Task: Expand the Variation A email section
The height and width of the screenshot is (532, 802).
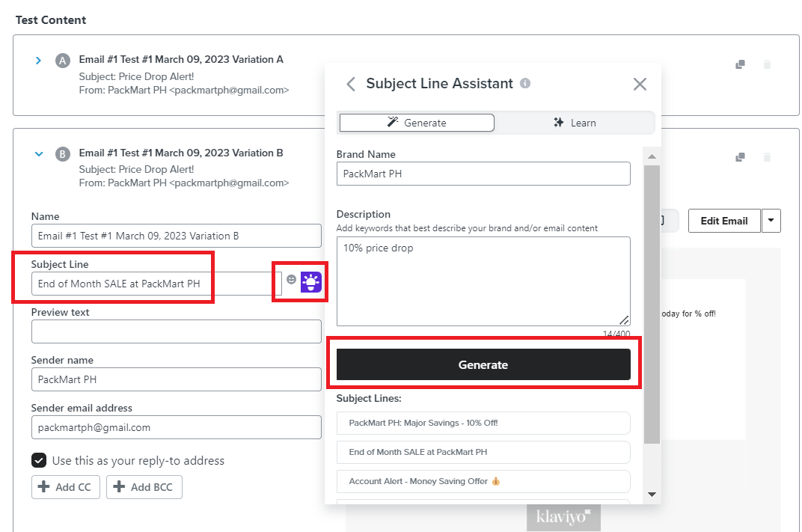Action: tap(38, 61)
